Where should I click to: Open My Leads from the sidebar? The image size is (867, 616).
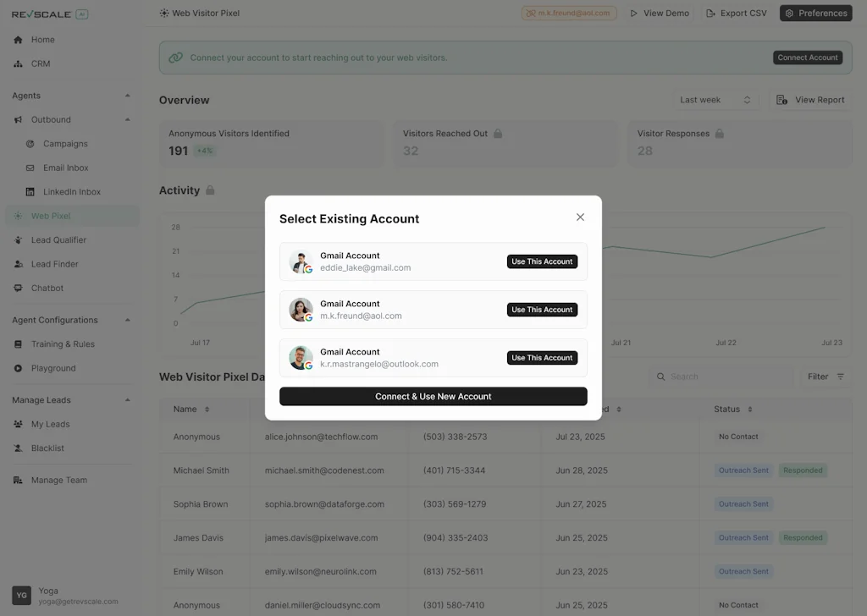(51, 424)
